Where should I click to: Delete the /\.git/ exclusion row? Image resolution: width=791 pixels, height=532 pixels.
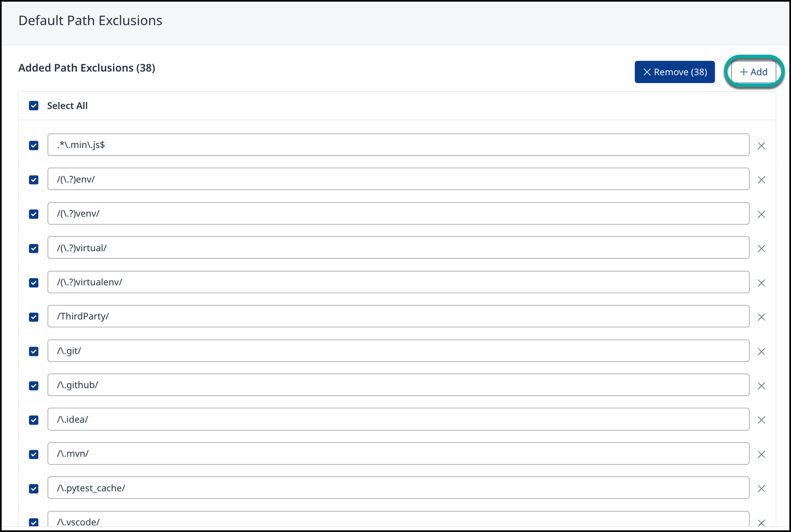(x=761, y=352)
